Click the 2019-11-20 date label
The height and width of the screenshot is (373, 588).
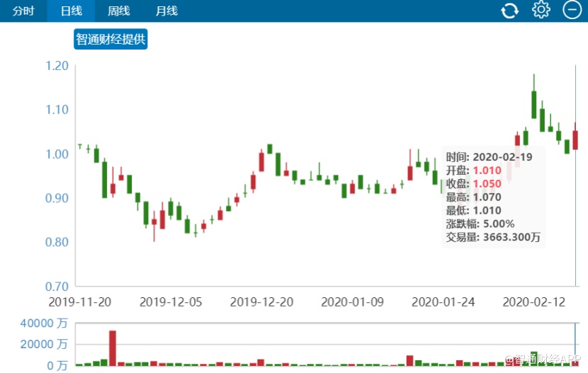[x=80, y=302]
